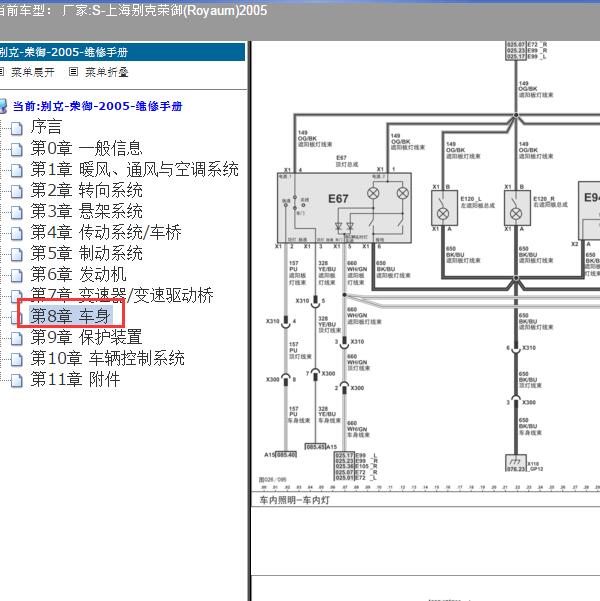This screenshot has width=600, height=601.
Task: Open 第1章 暖风、通风与空调系统
Action: click(135, 169)
